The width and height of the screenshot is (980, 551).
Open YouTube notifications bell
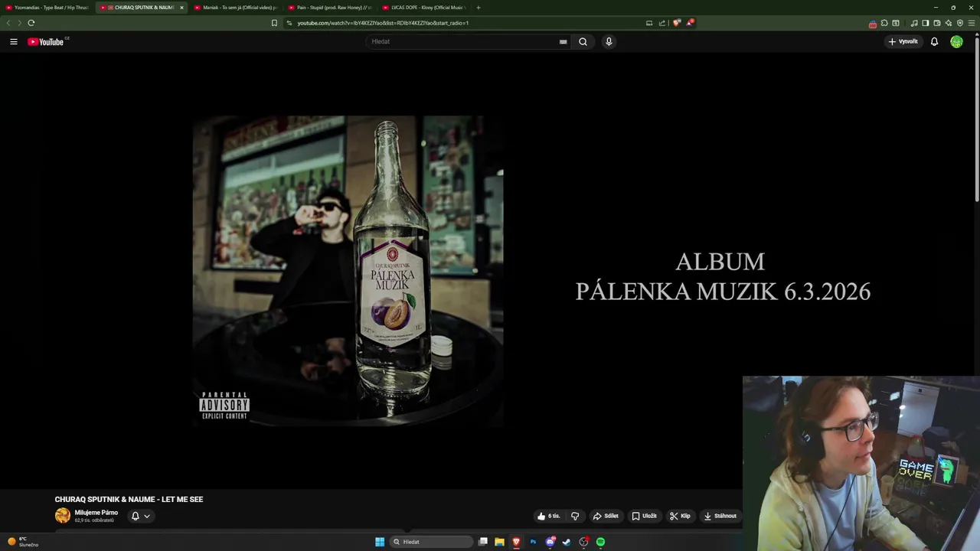pos(934,41)
